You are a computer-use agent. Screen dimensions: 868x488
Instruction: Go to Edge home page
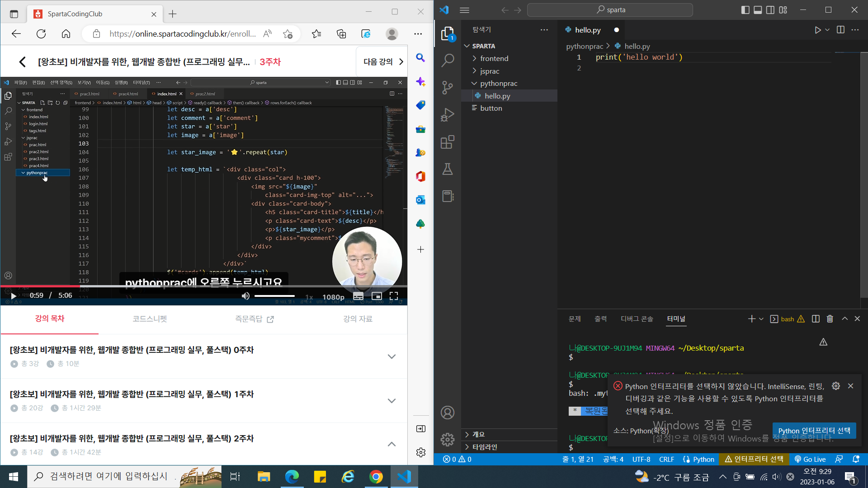(x=66, y=34)
